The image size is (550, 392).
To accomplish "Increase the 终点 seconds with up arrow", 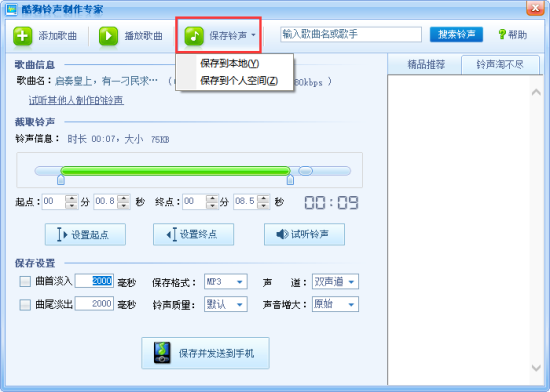I will click(x=263, y=198).
